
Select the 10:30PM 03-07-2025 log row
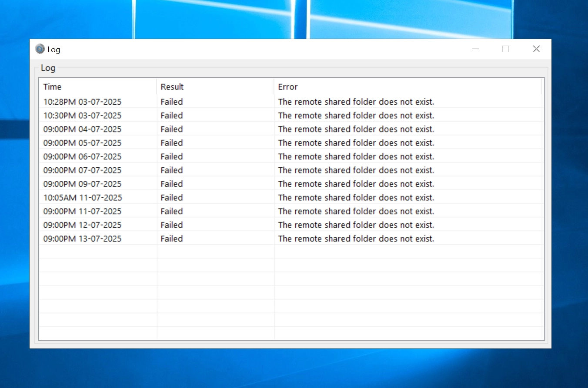(82, 116)
